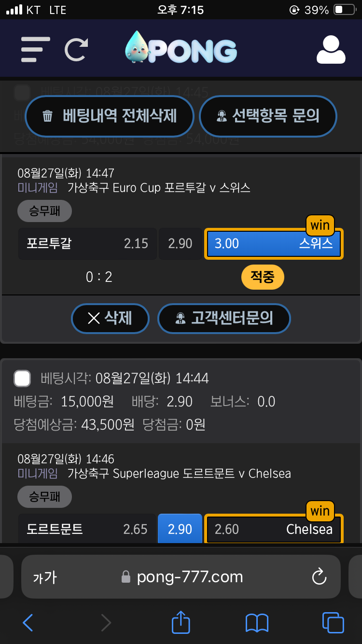Tap Safari share icon

click(x=181, y=622)
